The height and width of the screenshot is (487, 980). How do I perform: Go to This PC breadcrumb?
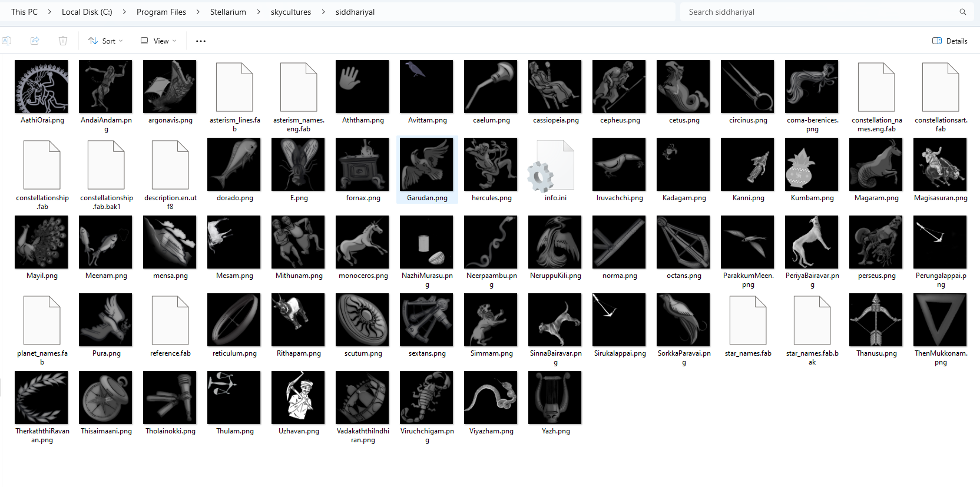coord(24,12)
